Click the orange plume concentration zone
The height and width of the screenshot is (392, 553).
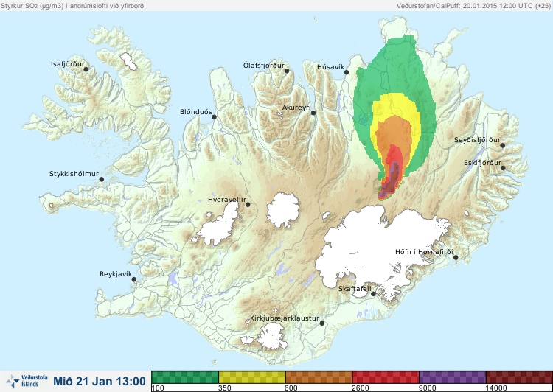point(392,132)
